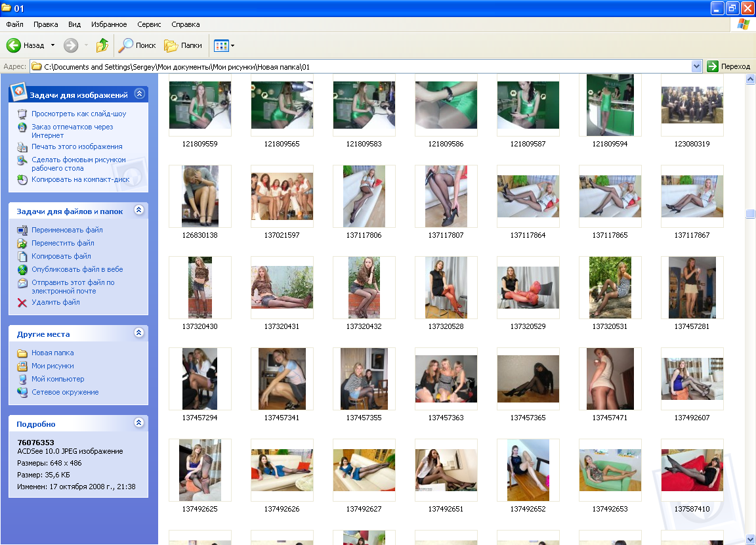Click the vertical scrollbar thumb
Viewport: 756px width, 545px height.
coord(750,213)
